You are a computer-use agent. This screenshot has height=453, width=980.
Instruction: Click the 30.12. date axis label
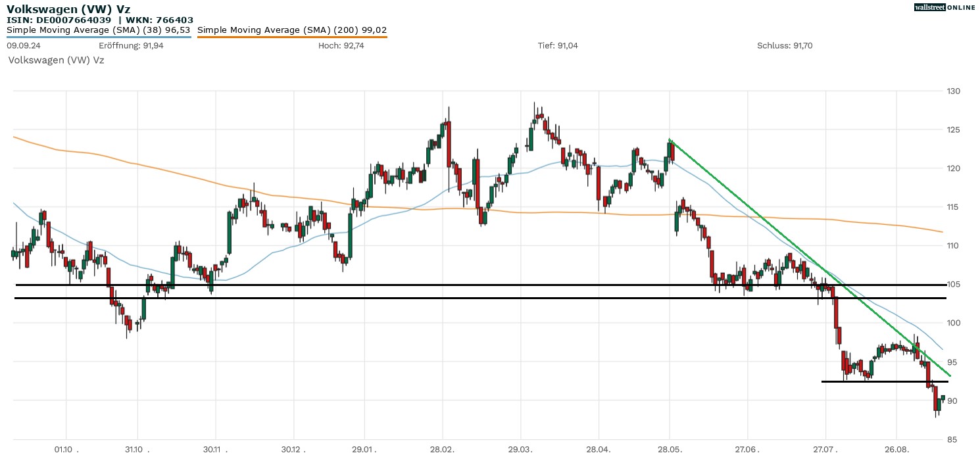click(x=293, y=448)
